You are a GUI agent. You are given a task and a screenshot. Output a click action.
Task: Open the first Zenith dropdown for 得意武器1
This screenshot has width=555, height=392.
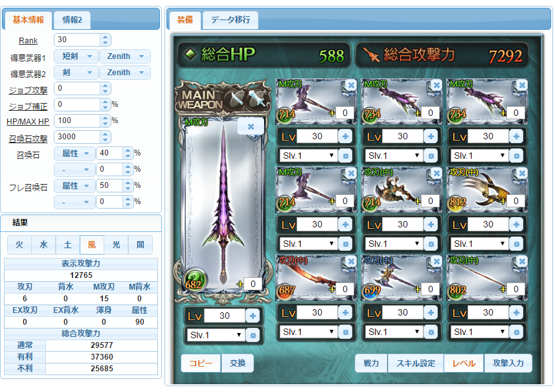tap(124, 56)
